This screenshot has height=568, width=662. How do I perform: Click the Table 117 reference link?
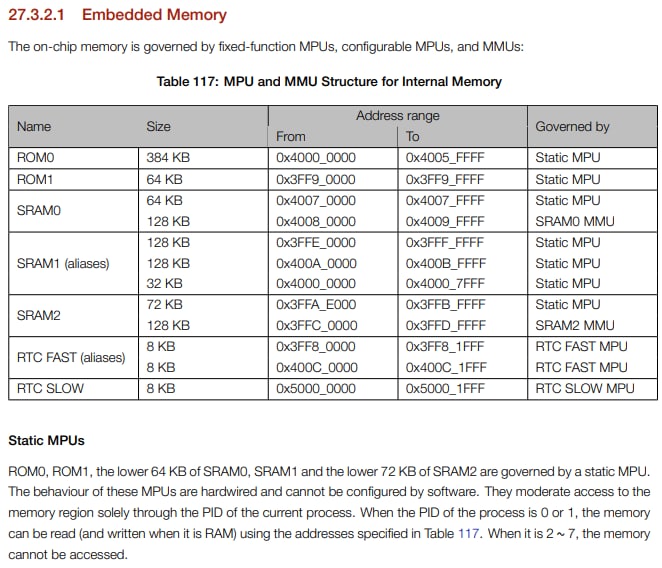point(471,534)
